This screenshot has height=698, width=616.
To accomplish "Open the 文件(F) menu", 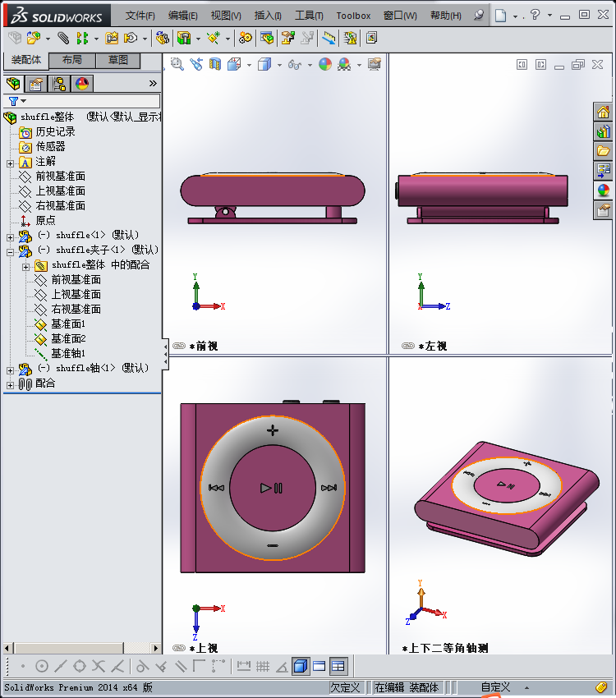I will pyautogui.click(x=140, y=16).
